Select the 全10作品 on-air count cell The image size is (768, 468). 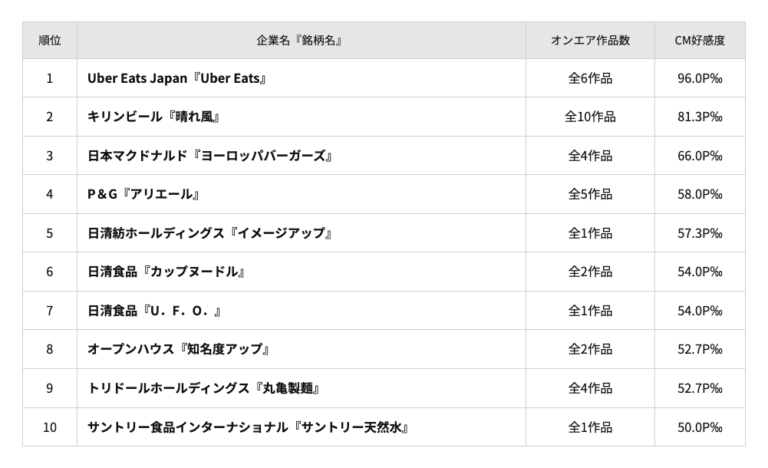(x=590, y=117)
